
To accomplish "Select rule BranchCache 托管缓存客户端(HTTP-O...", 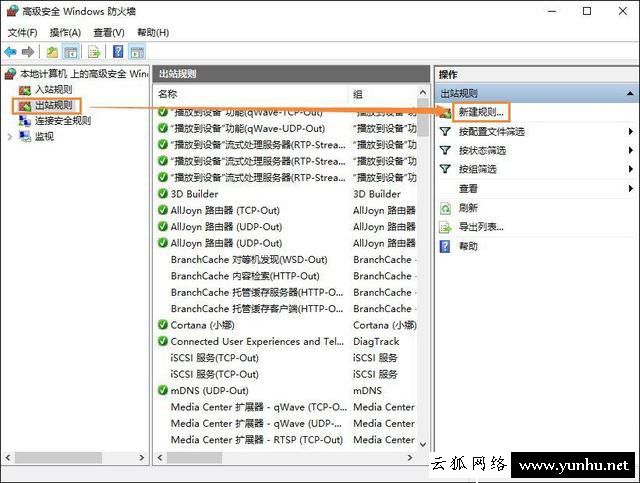I will [x=257, y=308].
